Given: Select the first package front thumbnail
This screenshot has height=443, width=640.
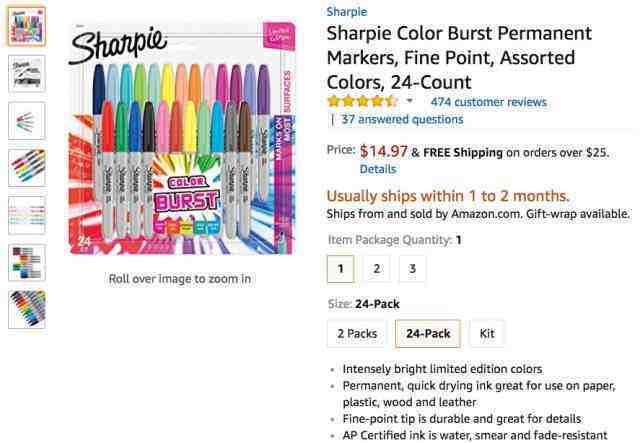Looking at the screenshot, I should point(27,26).
